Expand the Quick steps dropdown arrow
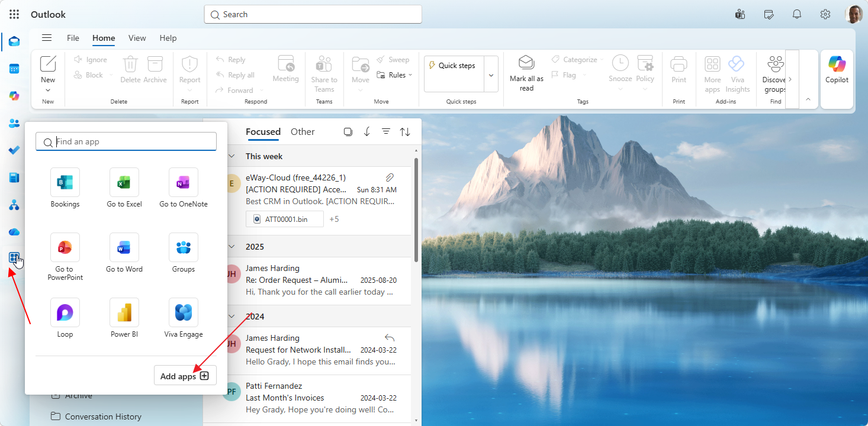868x426 pixels. [491, 75]
